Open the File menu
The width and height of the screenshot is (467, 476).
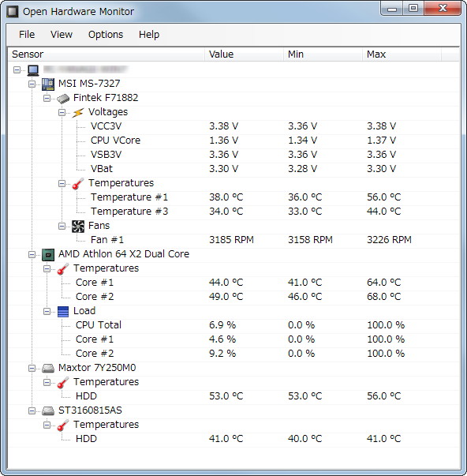tap(27, 35)
